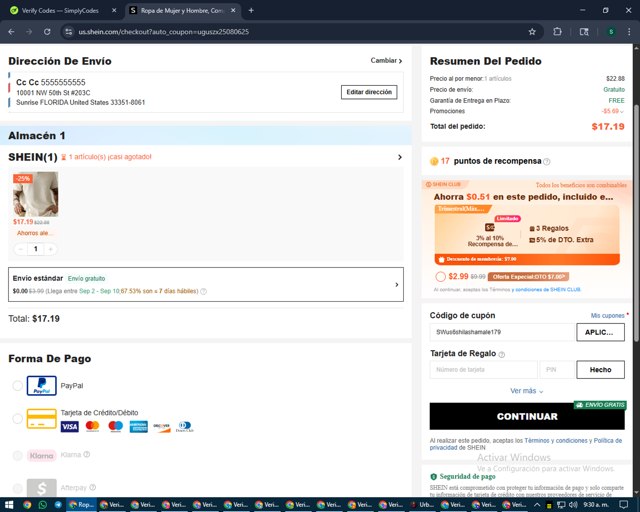Switch to the Verify Codes SimplyCodes tab

[61, 11]
